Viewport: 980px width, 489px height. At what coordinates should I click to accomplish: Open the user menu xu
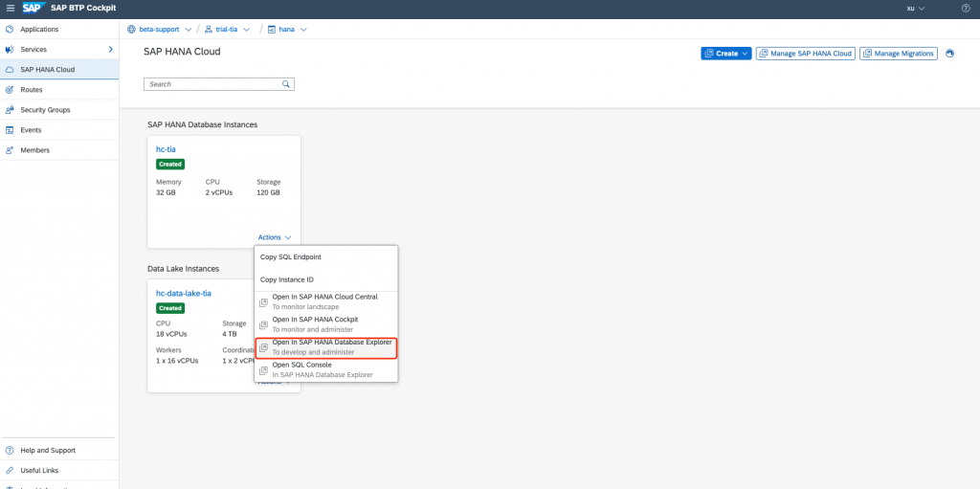(915, 8)
